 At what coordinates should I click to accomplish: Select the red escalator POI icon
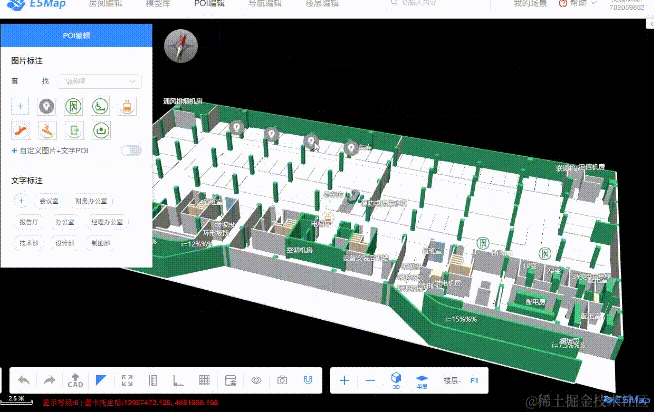20,131
